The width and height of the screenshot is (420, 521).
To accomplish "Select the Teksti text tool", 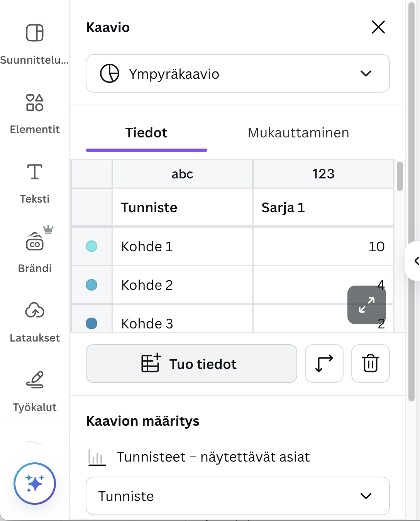I will [x=35, y=172].
